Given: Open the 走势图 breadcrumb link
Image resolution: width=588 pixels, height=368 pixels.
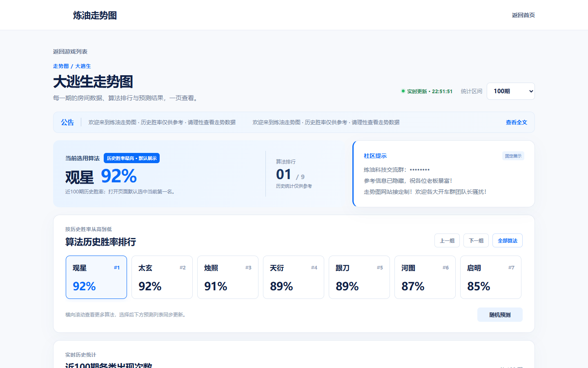Looking at the screenshot, I should [61, 66].
